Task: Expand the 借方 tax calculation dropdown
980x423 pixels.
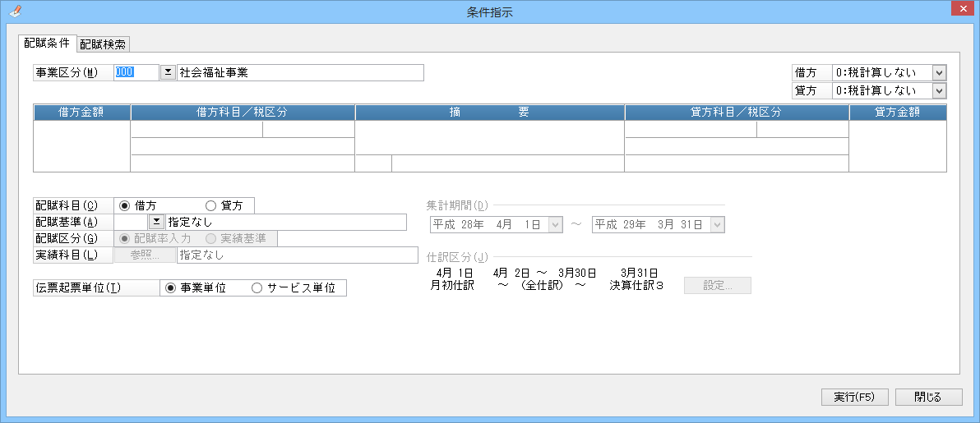Action: (x=939, y=72)
